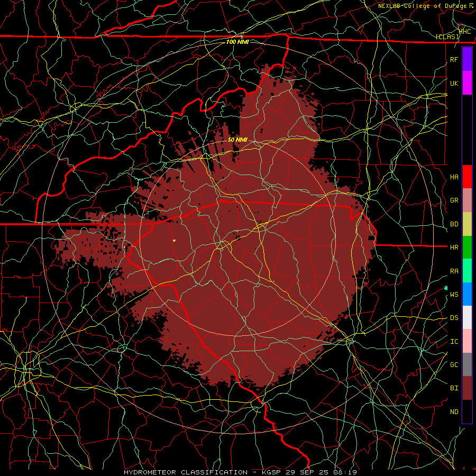The width and height of the screenshot is (476, 476).
Task: Click the light green RA legend swatch
Action: click(x=467, y=271)
